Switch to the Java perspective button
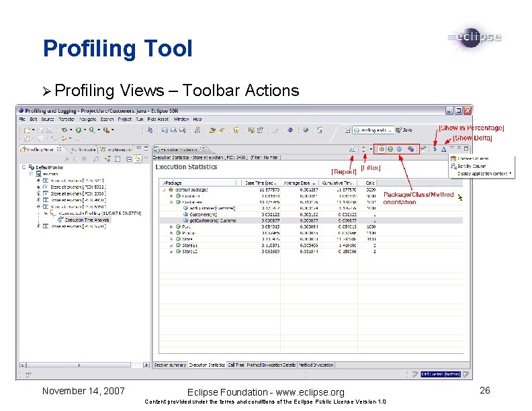 point(404,130)
